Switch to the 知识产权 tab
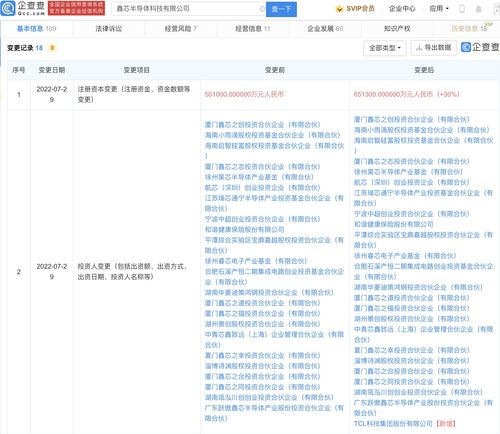This screenshot has height=434, width=500. (x=397, y=29)
